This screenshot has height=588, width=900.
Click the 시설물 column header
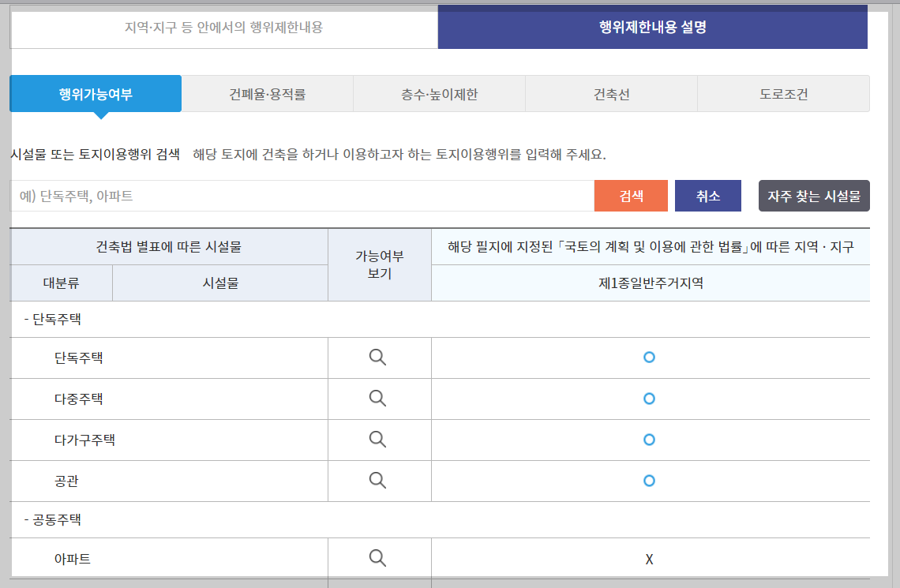tap(220, 283)
